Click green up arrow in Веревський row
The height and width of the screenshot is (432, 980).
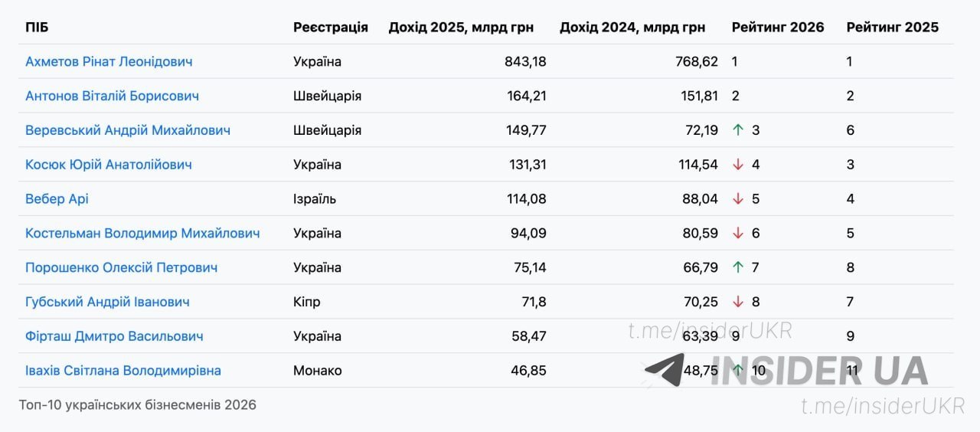coord(738,130)
